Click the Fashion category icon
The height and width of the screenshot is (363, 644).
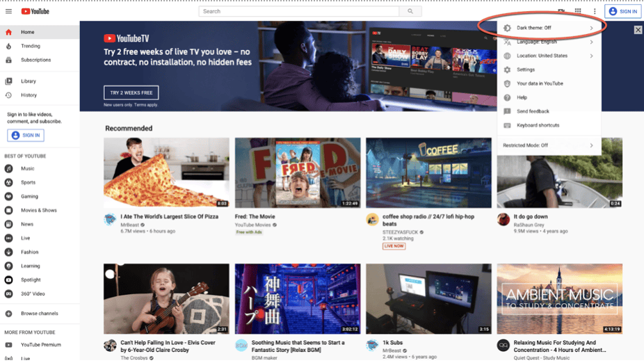click(x=8, y=252)
